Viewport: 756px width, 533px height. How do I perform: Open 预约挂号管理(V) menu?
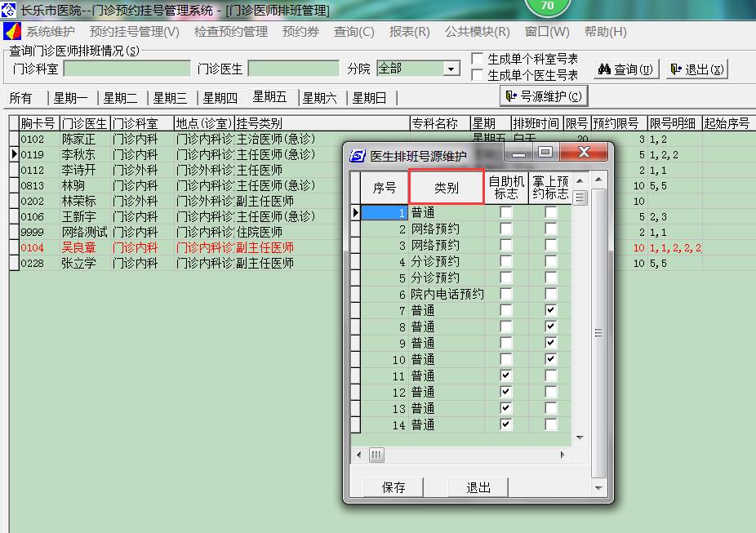tap(135, 32)
